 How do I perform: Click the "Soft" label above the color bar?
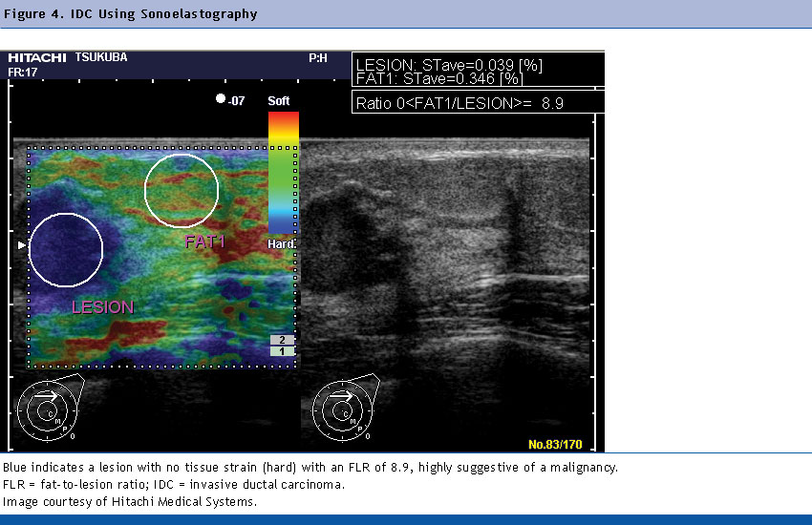pos(279,101)
